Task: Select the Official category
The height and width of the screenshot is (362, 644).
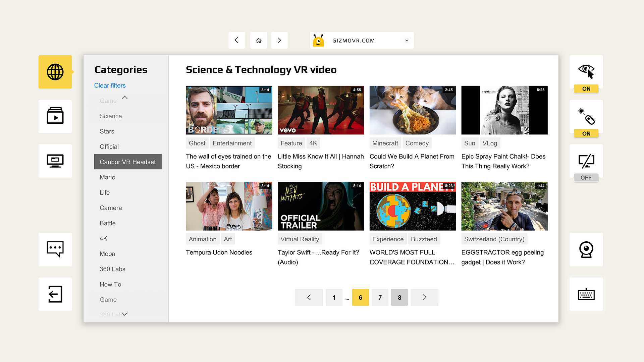Action: 109,146
